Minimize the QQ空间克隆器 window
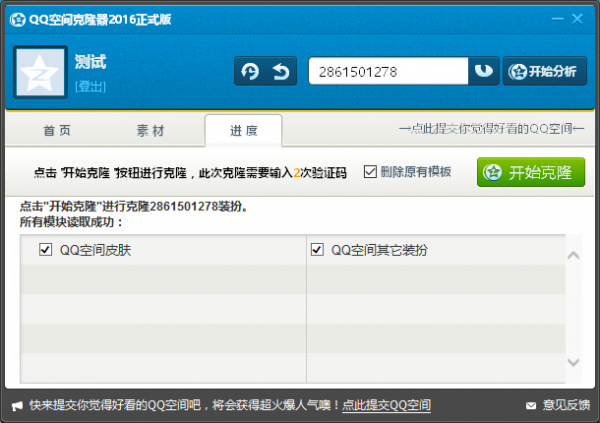 coord(558,19)
